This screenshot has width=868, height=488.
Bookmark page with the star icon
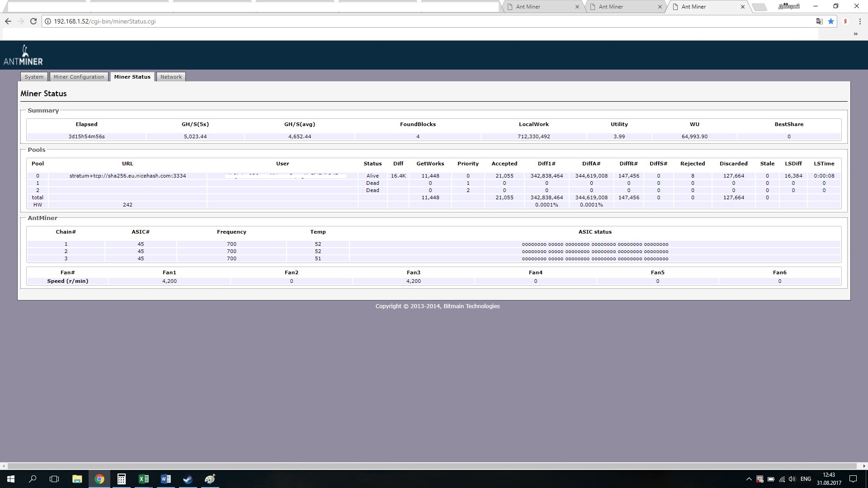[x=831, y=21]
